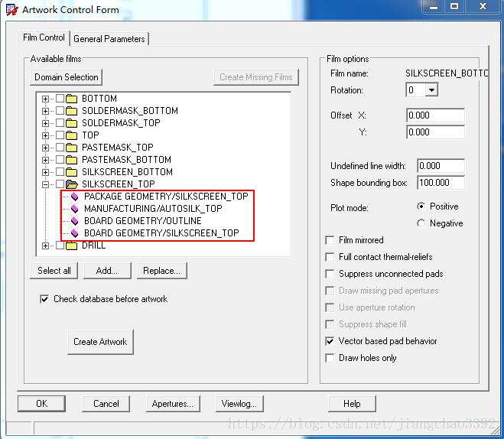Expand the SILKSCREEN_BOTTOM film node
The image size is (504, 439).
[x=45, y=172]
